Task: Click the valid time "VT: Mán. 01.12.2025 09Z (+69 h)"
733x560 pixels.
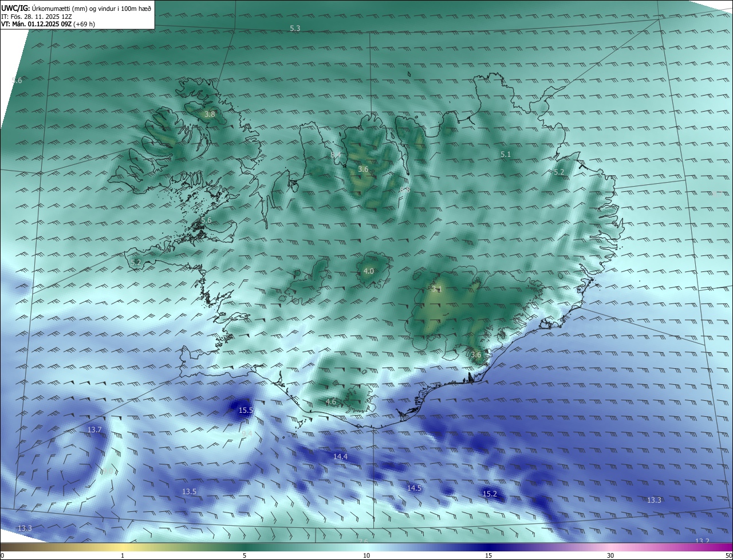Action: point(48,24)
